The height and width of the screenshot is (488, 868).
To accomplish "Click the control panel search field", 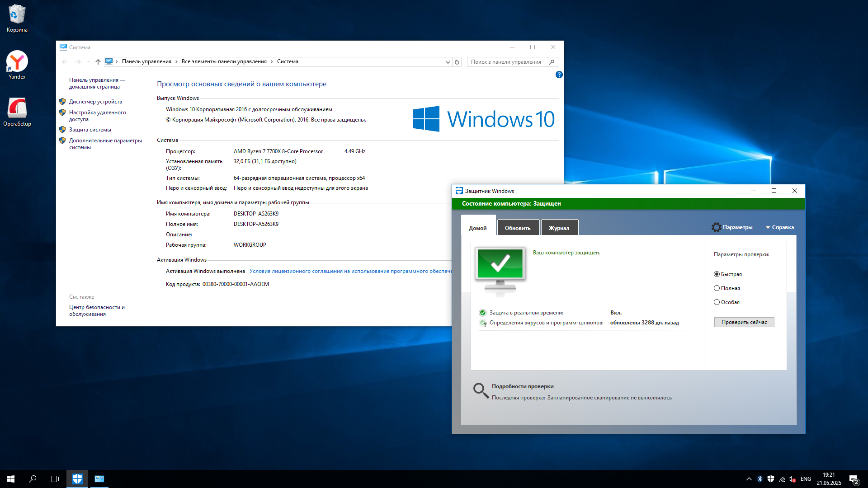I will (506, 62).
